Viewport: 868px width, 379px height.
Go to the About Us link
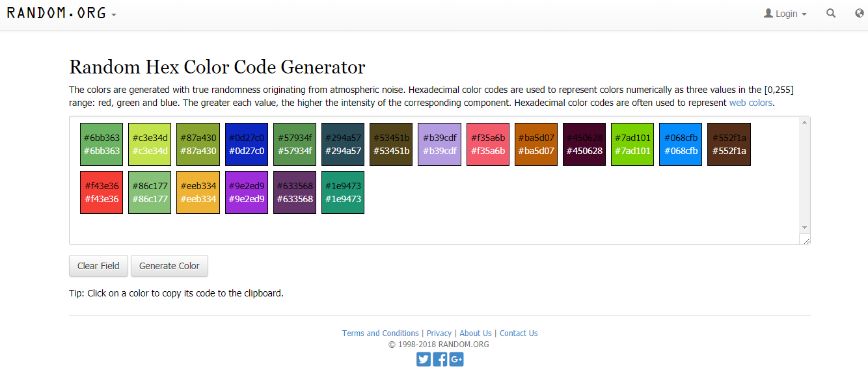(x=476, y=333)
